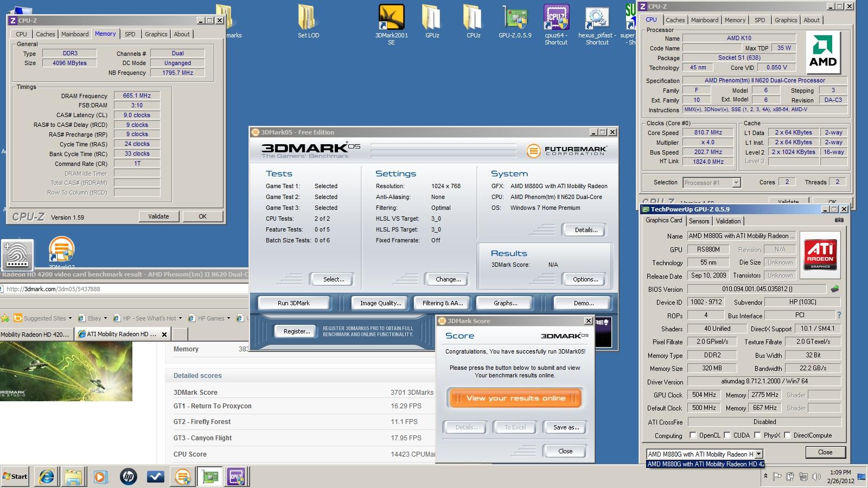Click the HP logo taskbar icon
Image resolution: width=868 pixels, height=488 pixels.
click(128, 477)
